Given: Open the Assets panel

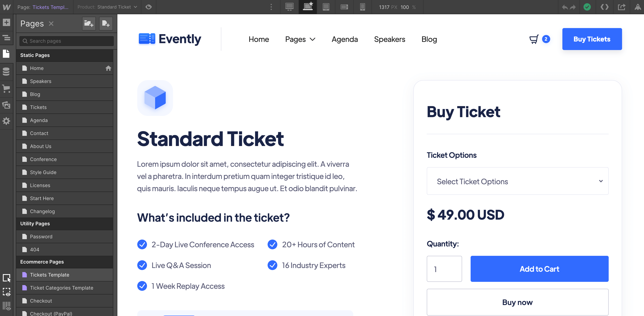Looking at the screenshot, I should [x=7, y=105].
